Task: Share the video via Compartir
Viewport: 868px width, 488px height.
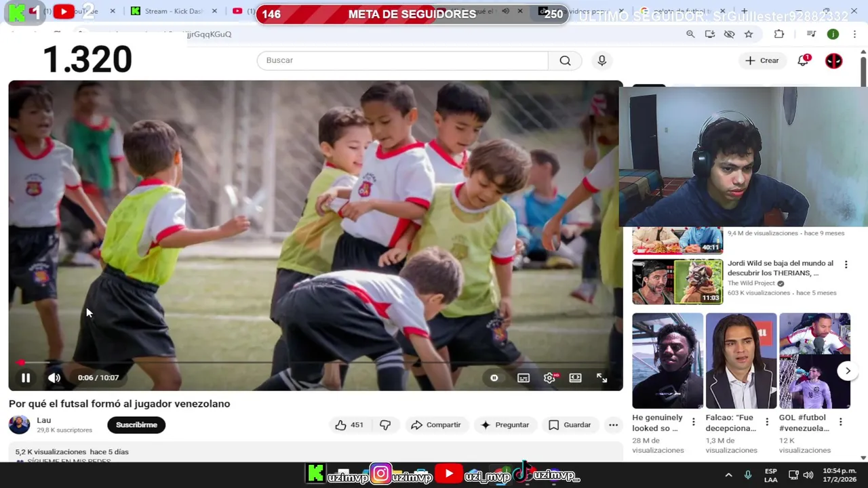Action: click(436, 425)
